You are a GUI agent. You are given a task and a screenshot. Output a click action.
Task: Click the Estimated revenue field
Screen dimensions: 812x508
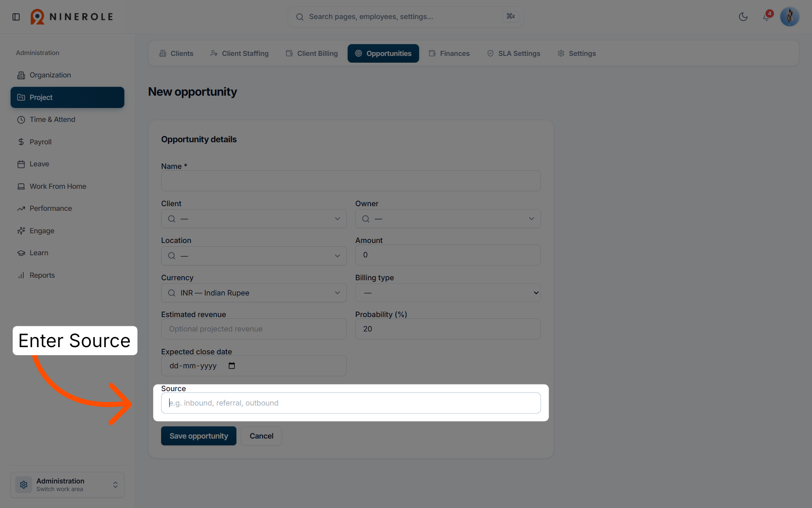254,329
